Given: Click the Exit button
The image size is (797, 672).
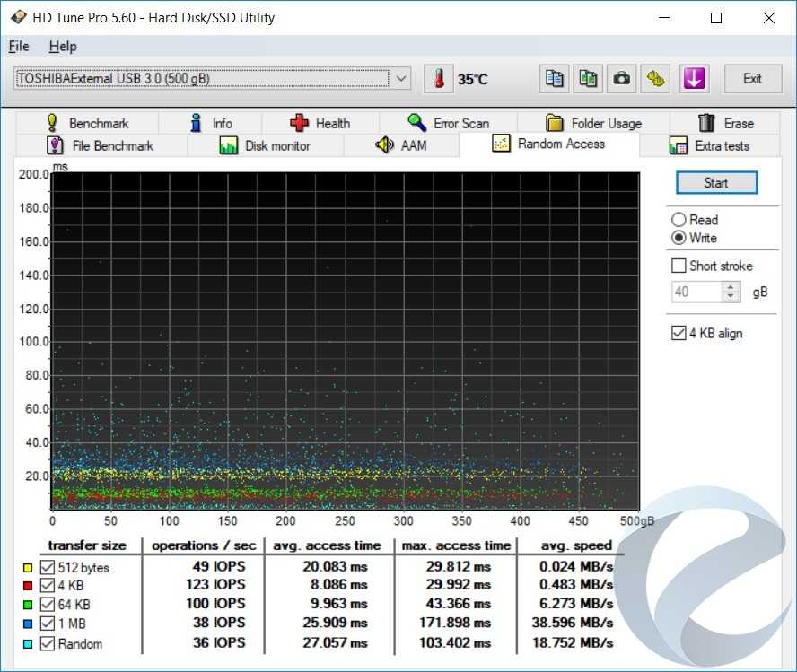Looking at the screenshot, I should click(752, 79).
